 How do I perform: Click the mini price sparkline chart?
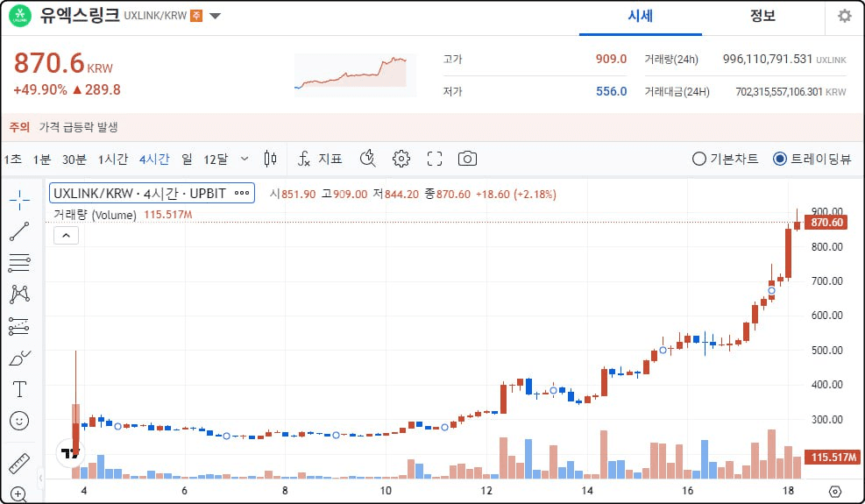point(355,74)
